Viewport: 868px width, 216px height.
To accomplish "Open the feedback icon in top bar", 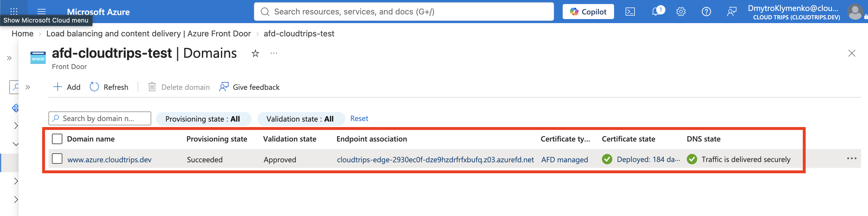I will click(x=732, y=12).
